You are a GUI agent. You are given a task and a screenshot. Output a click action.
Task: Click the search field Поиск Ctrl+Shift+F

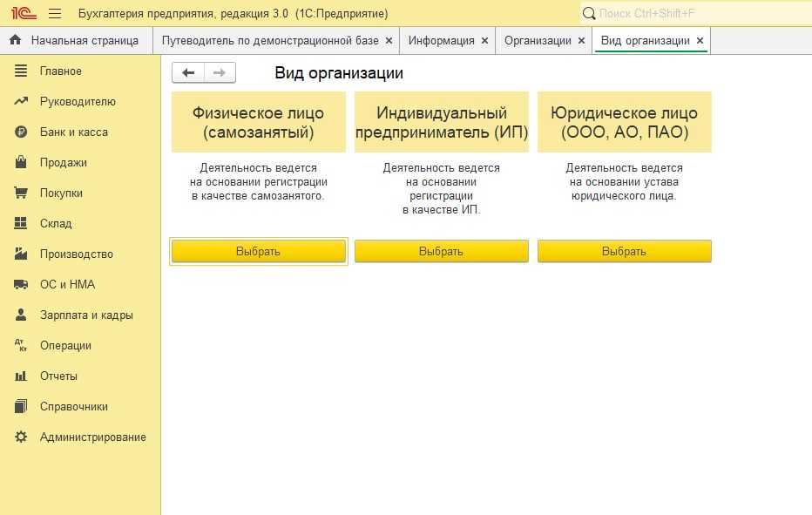click(693, 13)
